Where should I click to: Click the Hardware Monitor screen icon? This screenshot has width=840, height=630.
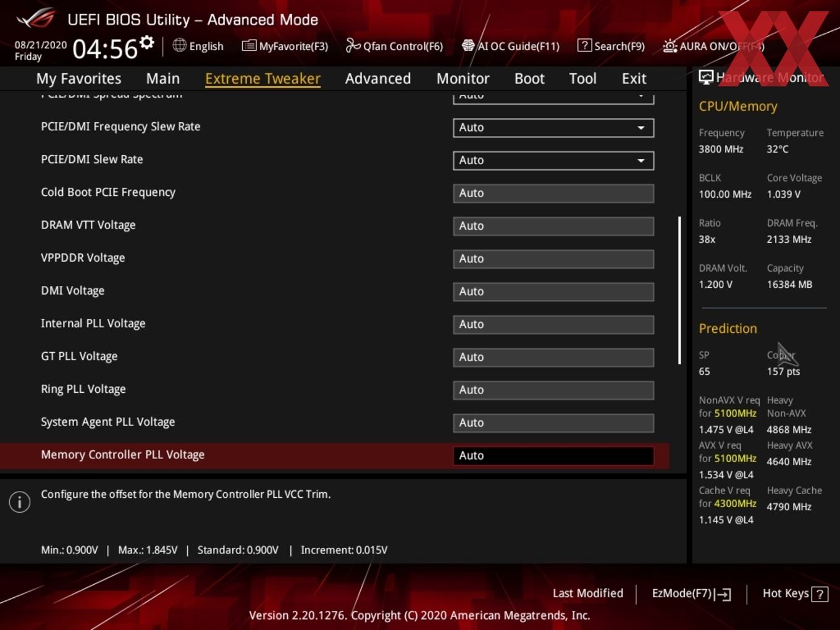[x=706, y=77]
